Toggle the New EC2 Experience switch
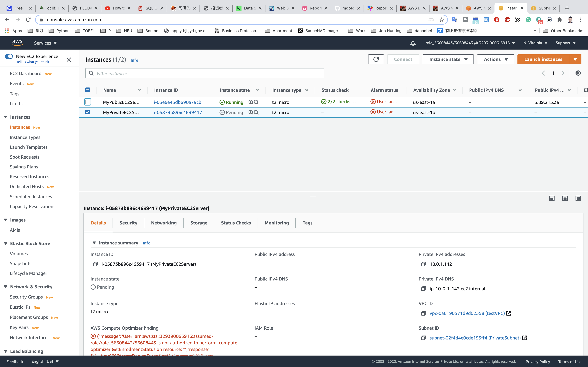This screenshot has height=367, width=588. tap(9, 56)
